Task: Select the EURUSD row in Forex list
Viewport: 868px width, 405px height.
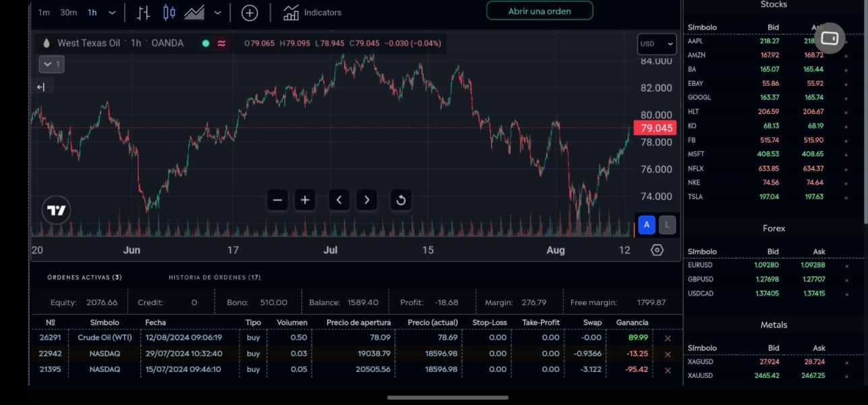Action: 700,265
